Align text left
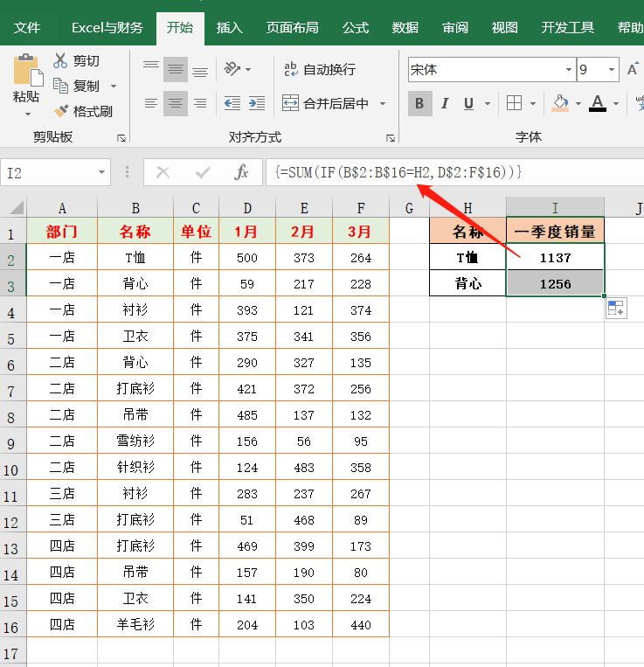Screen dimensions: 644x667 tap(151, 103)
